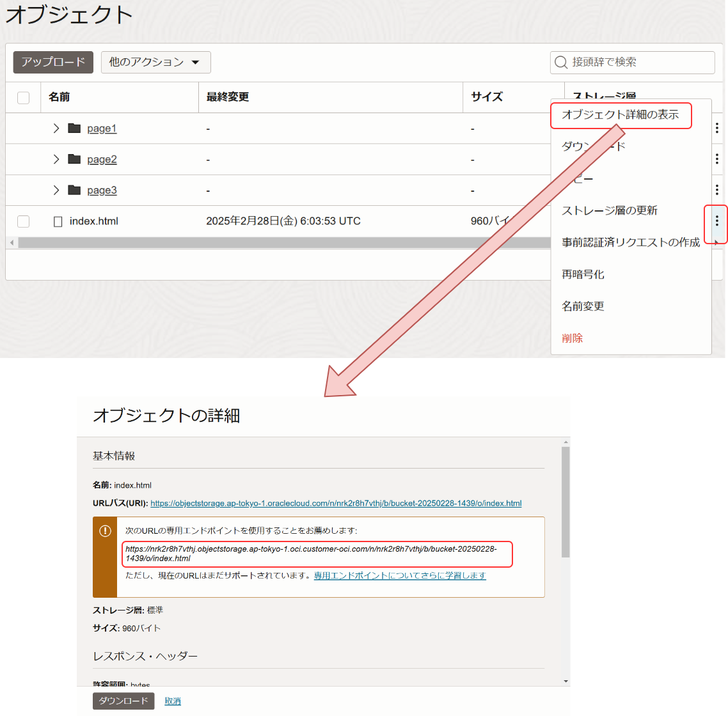Click the details panel scrollbar thumb
Image resolution: width=728 pixels, height=716 pixels.
click(566, 502)
